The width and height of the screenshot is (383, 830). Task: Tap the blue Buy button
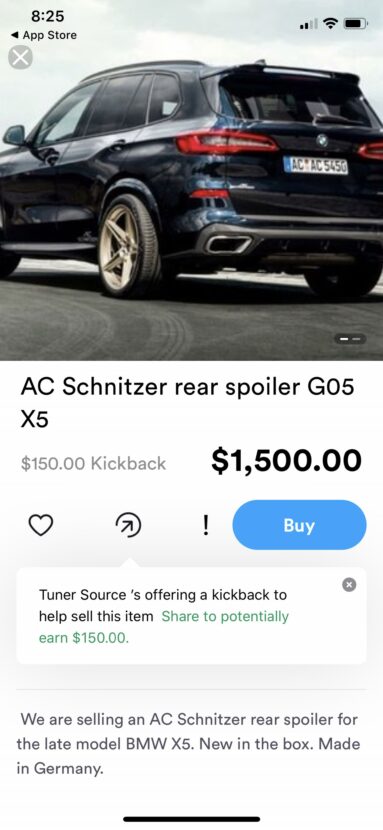(x=299, y=525)
